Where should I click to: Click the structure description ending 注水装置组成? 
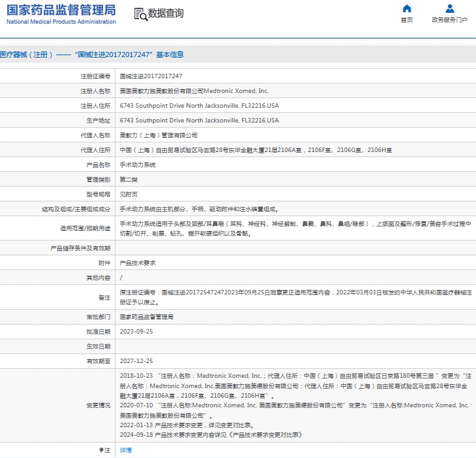(x=199, y=209)
